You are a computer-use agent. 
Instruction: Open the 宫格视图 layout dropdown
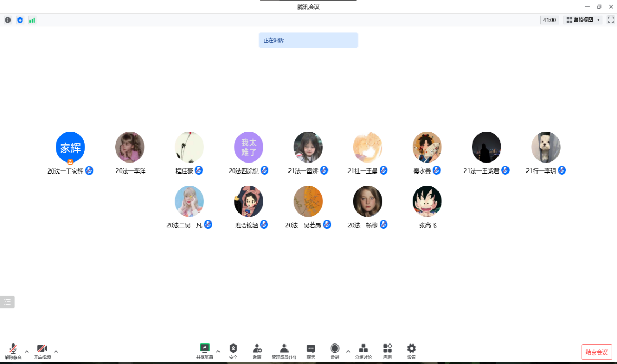(x=583, y=20)
